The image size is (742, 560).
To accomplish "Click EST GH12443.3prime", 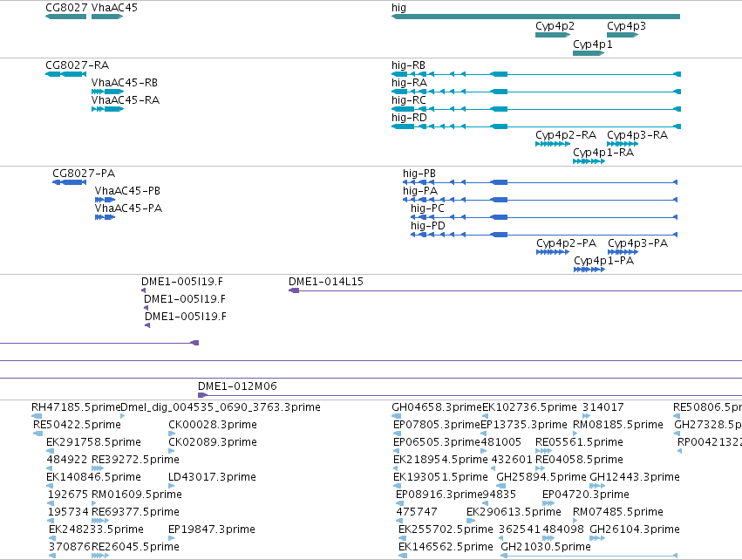I will tap(597, 486).
